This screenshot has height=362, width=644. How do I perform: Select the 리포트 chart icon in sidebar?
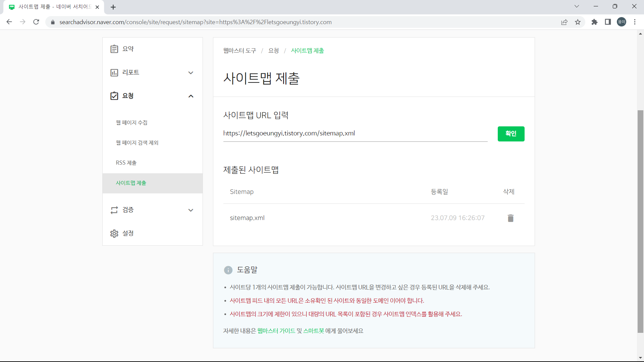[114, 72]
